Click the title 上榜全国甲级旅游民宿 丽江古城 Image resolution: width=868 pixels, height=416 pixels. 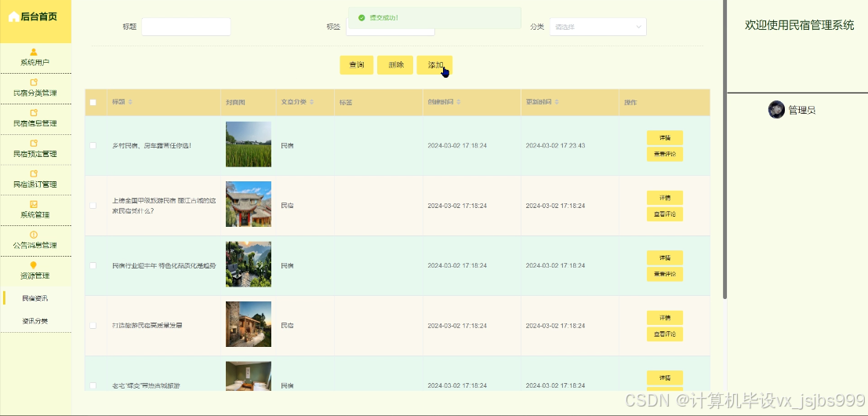(x=163, y=206)
